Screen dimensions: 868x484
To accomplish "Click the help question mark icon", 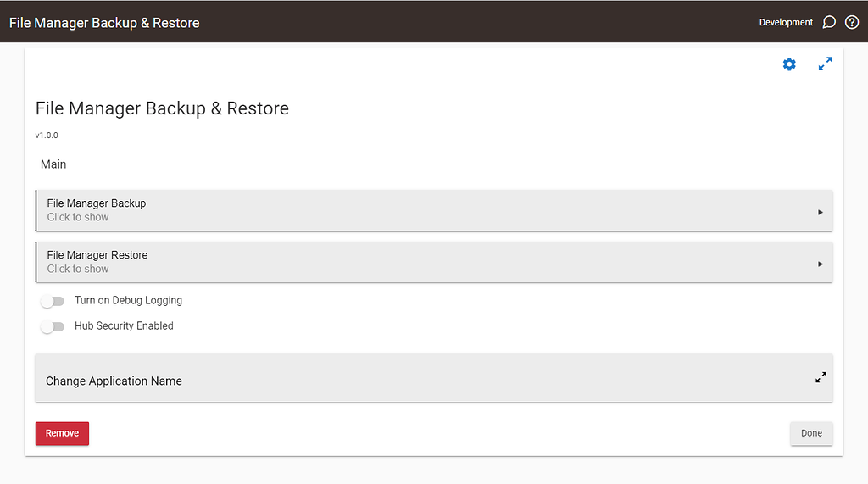I will 852,22.
